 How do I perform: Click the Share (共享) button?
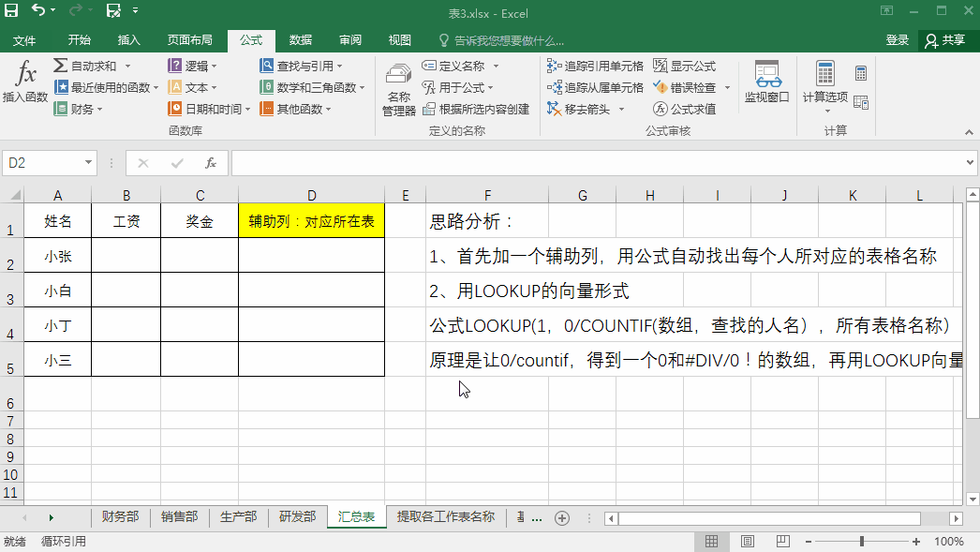click(x=945, y=40)
